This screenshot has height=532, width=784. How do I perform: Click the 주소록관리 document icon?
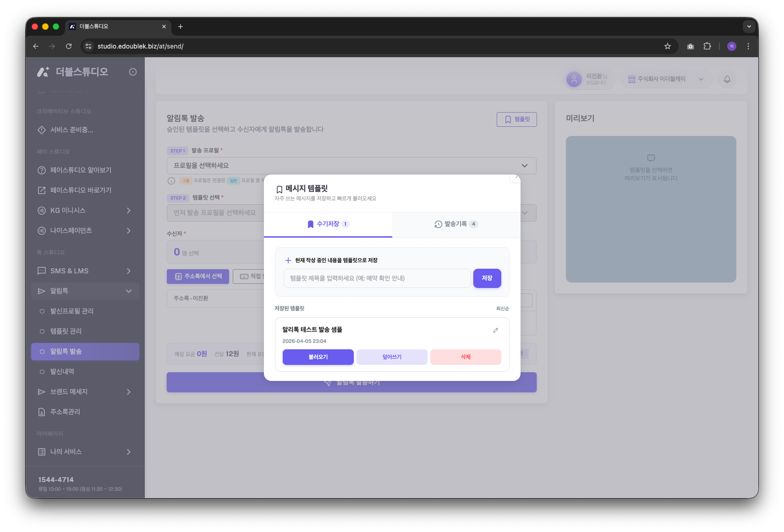[x=42, y=412]
